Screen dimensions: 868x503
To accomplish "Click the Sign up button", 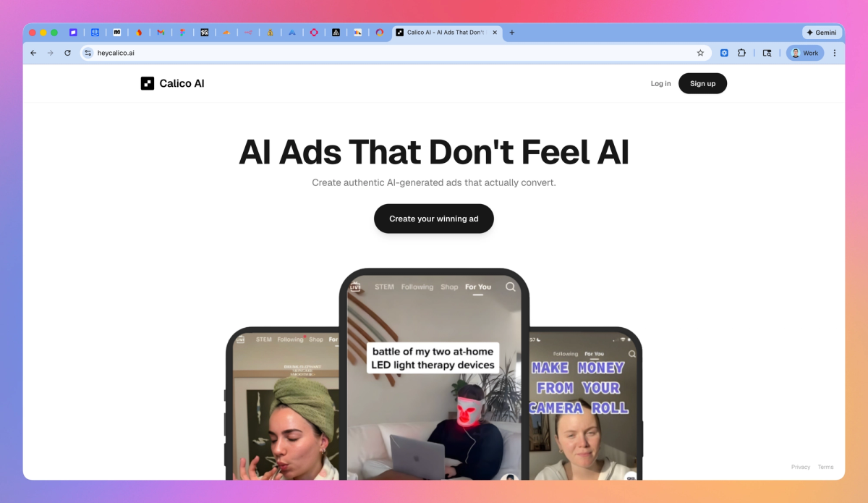I will point(702,83).
